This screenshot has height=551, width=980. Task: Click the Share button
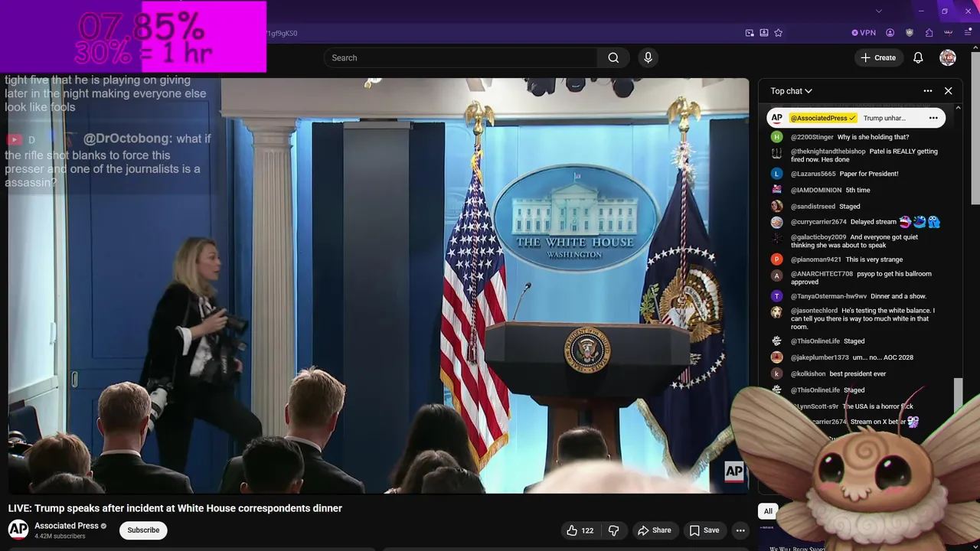click(x=655, y=530)
